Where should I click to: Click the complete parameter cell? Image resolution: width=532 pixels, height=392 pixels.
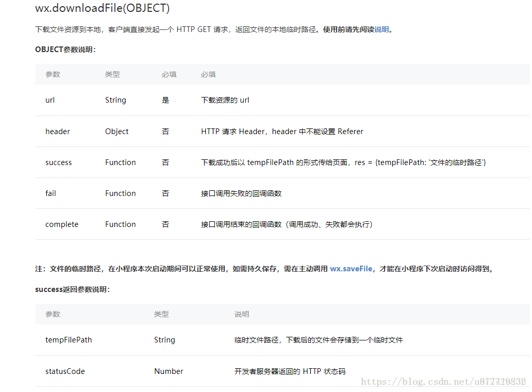[x=62, y=224]
